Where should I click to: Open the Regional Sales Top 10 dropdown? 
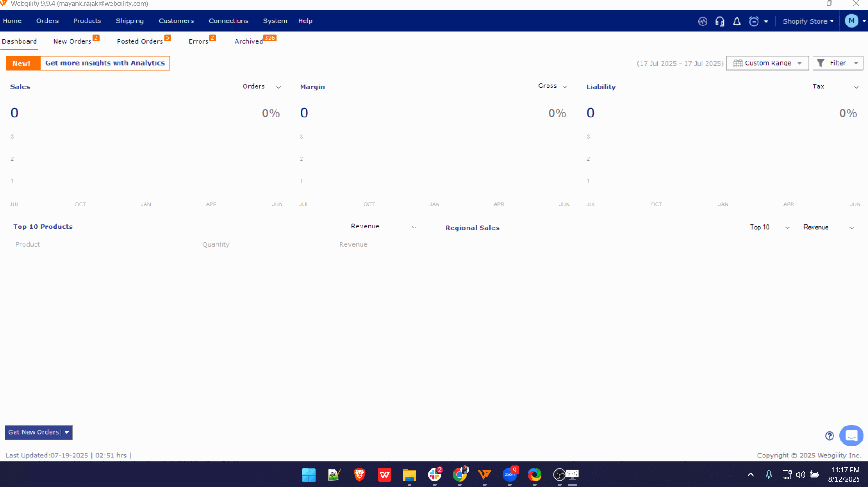tap(769, 227)
